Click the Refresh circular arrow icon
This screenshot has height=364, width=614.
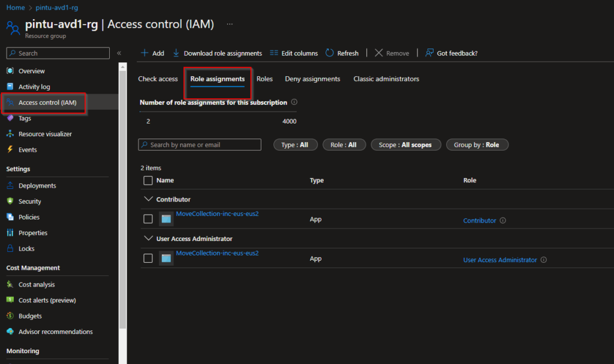click(x=330, y=53)
